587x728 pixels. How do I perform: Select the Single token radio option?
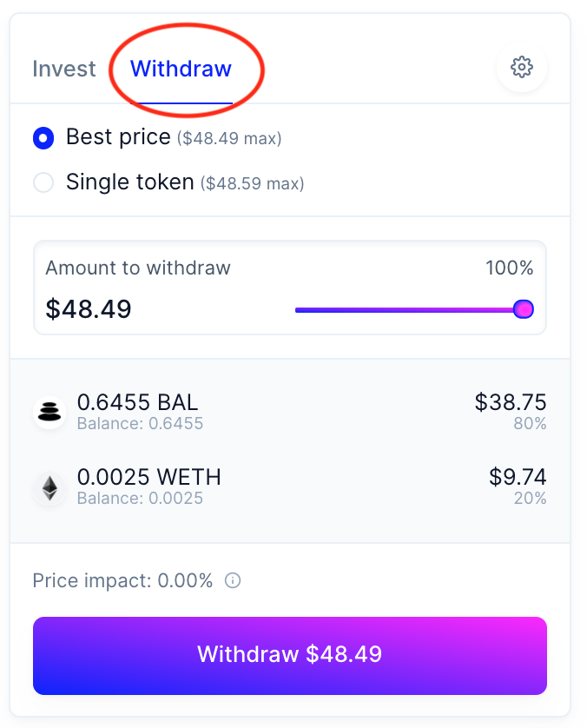click(x=43, y=182)
